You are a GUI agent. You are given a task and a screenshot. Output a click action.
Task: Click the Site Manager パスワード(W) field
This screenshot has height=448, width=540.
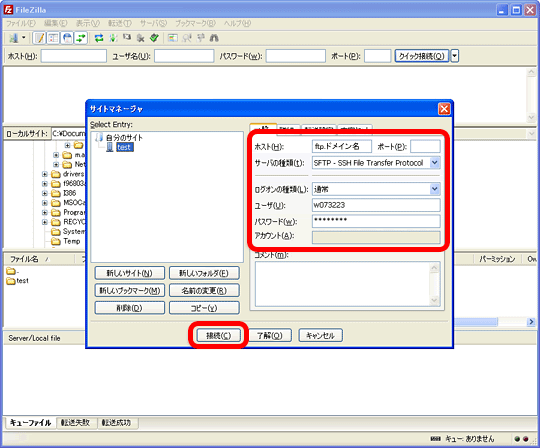coord(376,221)
